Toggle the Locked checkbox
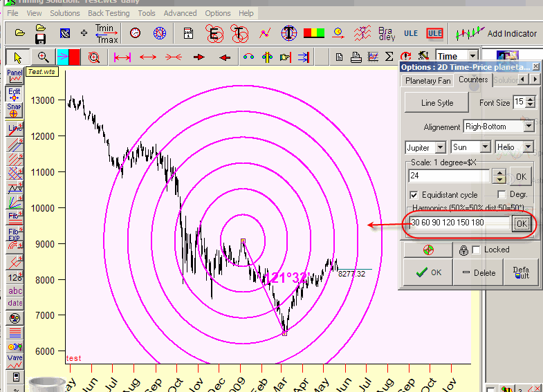Screen dimensions: 543x392 pos(477,250)
